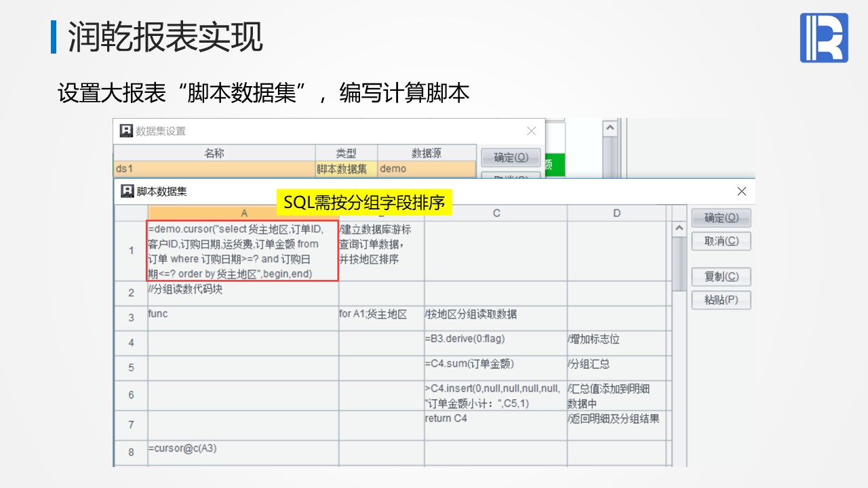Viewport: 868px width, 488px height.
Task: Click the 类型 column header in 数据集设置
Action: tap(347, 153)
